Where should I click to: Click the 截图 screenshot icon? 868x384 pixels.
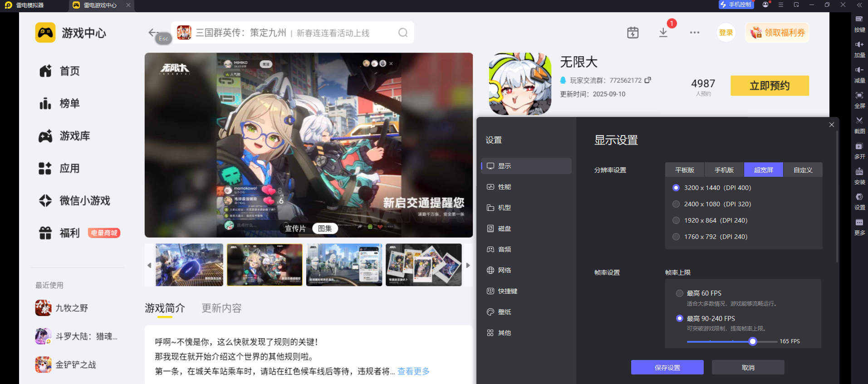click(x=859, y=125)
